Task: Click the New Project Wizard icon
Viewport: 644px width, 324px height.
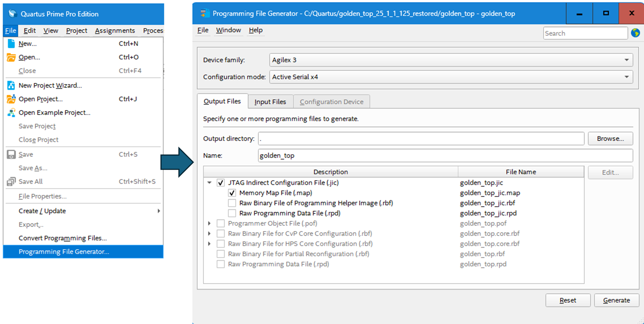Action: coord(11,85)
